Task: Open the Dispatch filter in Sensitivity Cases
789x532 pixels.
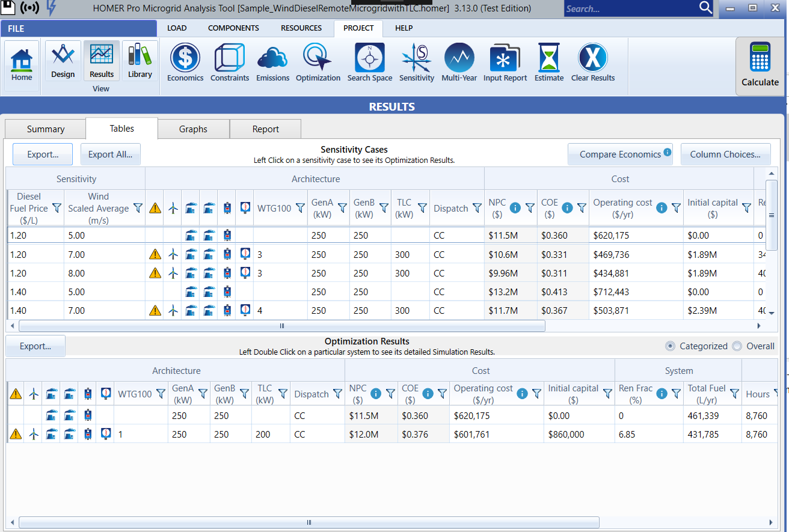Action: click(x=477, y=208)
